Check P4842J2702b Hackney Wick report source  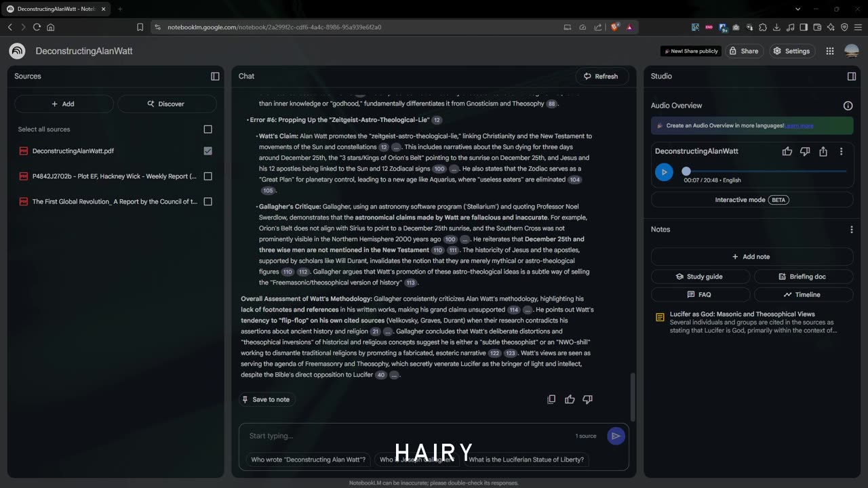pyautogui.click(x=208, y=176)
